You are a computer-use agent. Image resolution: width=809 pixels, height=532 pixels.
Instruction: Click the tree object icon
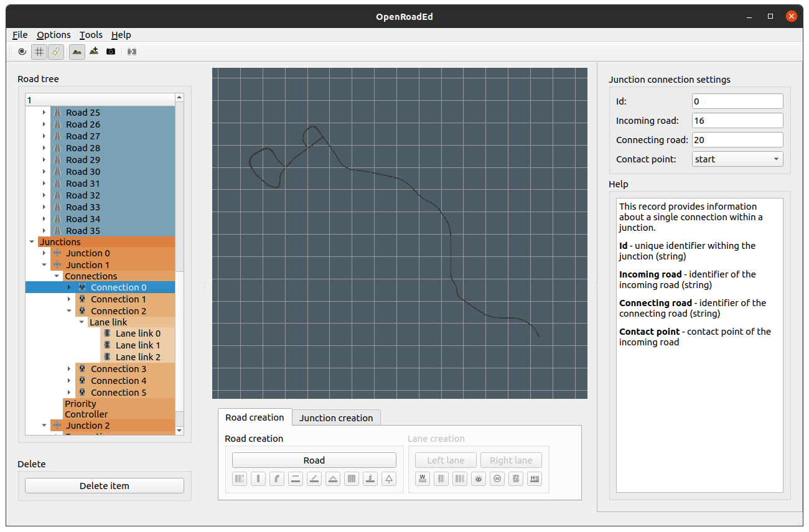[389, 478]
